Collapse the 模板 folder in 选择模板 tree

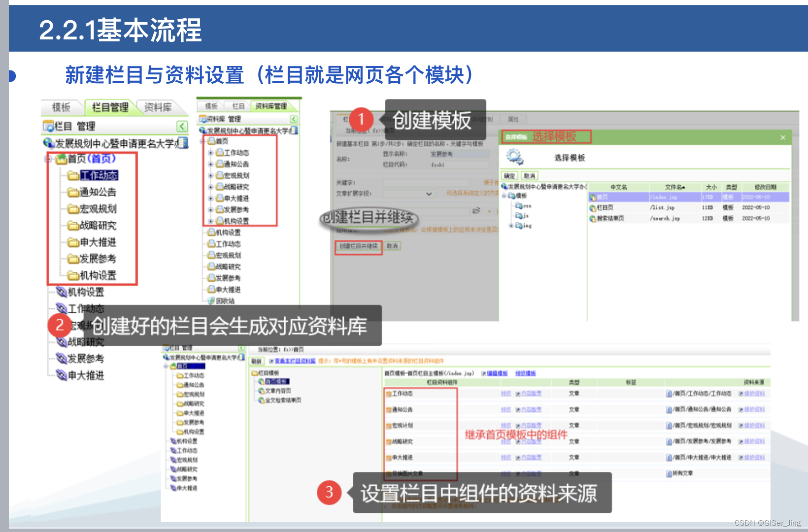pyautogui.click(x=504, y=196)
